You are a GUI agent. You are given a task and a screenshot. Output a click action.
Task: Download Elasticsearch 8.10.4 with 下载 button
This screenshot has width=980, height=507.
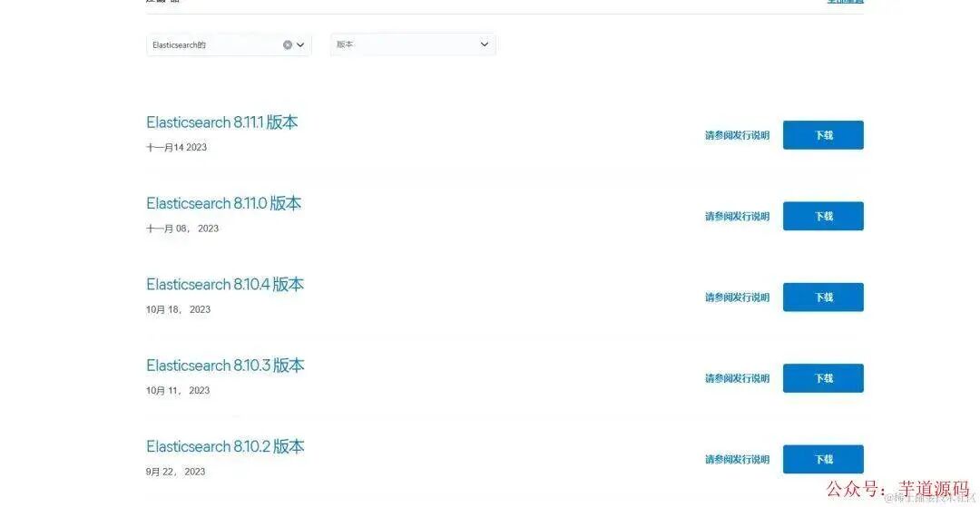pos(823,297)
